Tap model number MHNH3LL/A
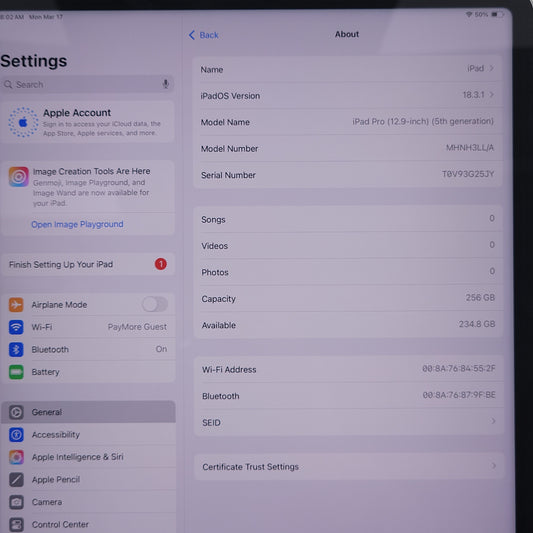 tap(470, 148)
